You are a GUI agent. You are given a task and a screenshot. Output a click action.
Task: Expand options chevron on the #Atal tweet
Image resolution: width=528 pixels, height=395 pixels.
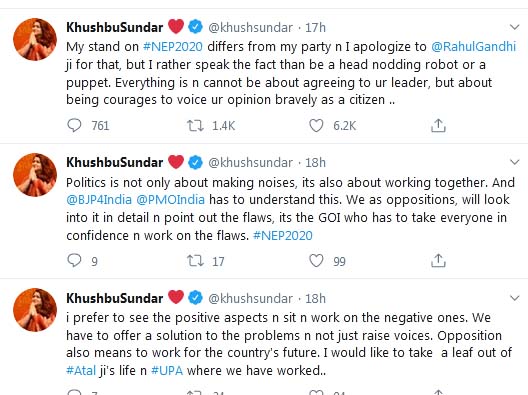pyautogui.click(x=515, y=298)
